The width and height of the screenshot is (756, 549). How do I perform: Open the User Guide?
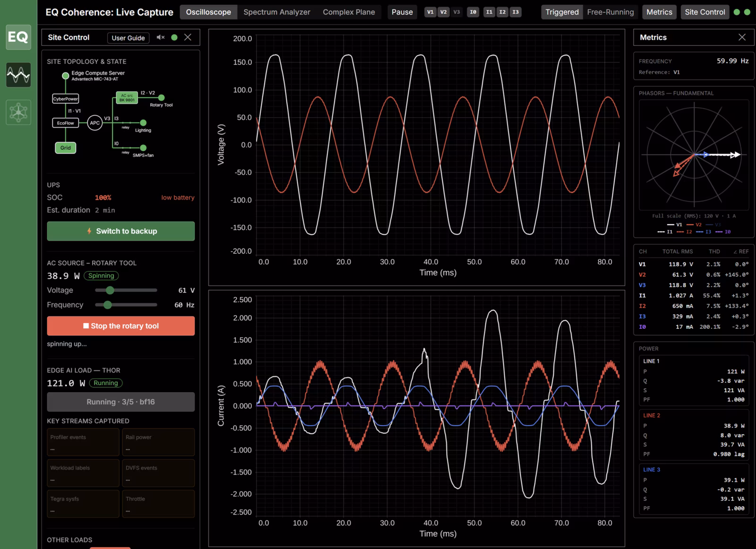128,38
